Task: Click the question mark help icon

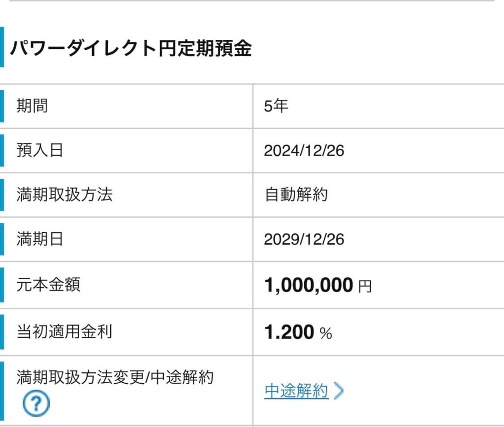Action: pos(36,404)
